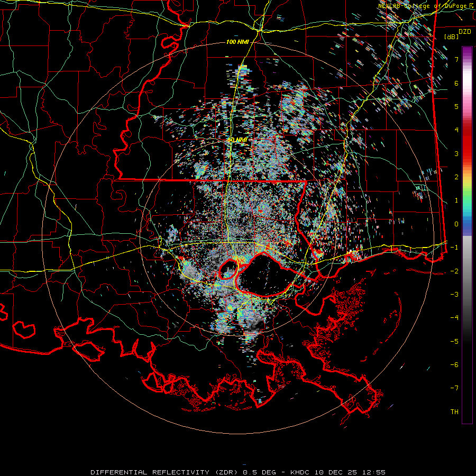Click the '0' value on color scale
Viewport: 476px width, 476px height.
point(456,224)
